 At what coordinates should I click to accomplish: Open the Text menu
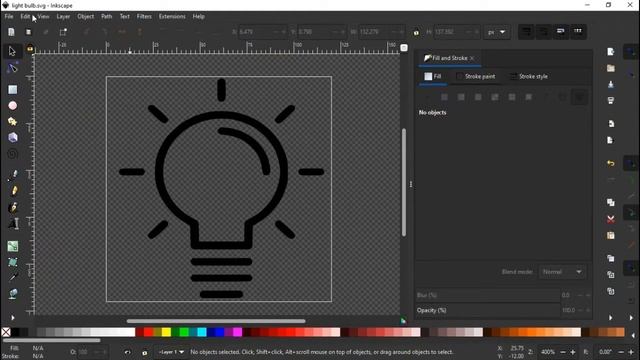[x=124, y=17]
